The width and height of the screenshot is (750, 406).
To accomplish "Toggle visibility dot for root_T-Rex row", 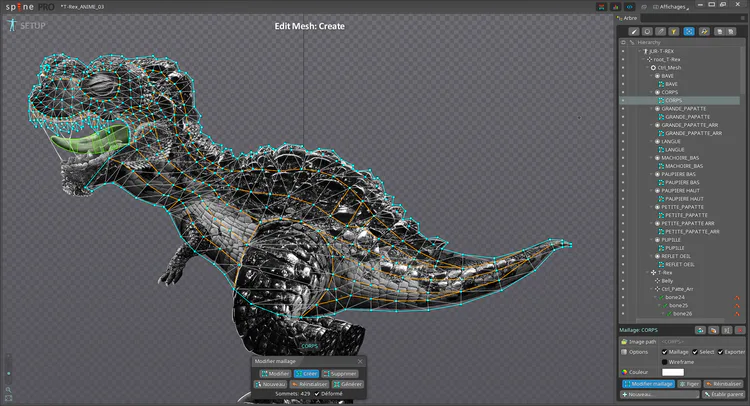I will click(623, 59).
